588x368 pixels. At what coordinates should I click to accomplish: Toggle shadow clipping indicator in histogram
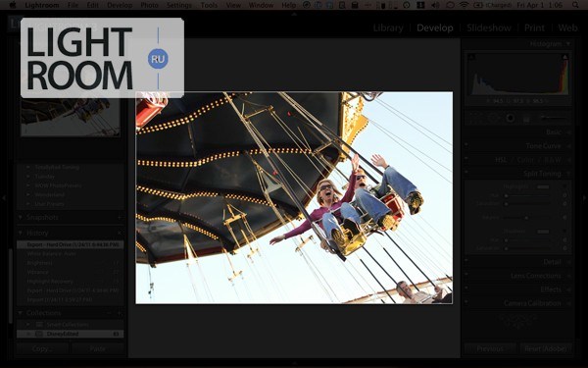471,57
